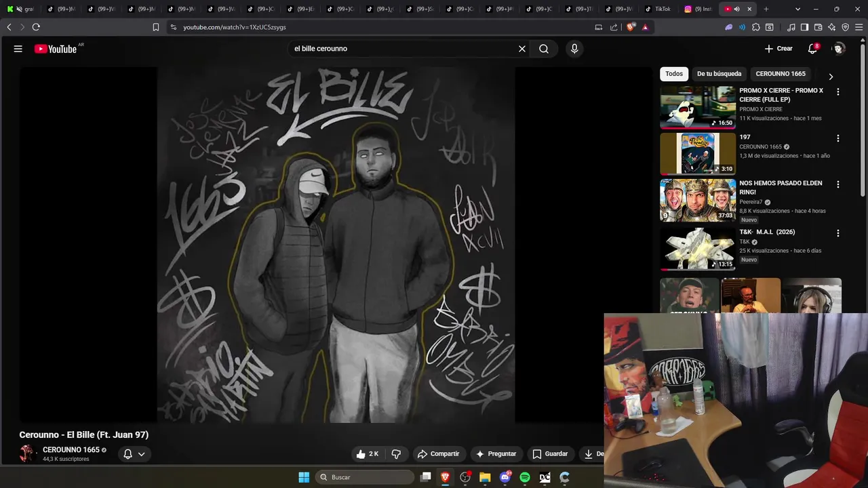This screenshot has height=488, width=868.
Task: Open YouTube notifications bell
Action: [812, 49]
